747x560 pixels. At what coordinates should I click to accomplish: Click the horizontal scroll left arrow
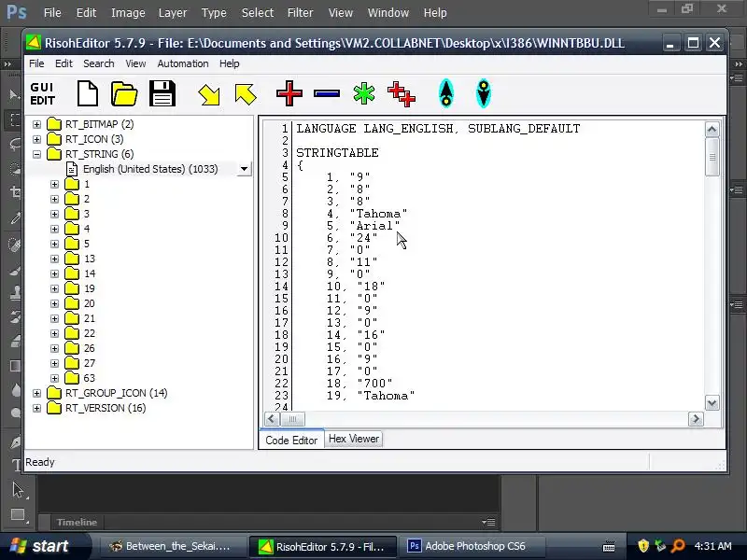[272, 419]
